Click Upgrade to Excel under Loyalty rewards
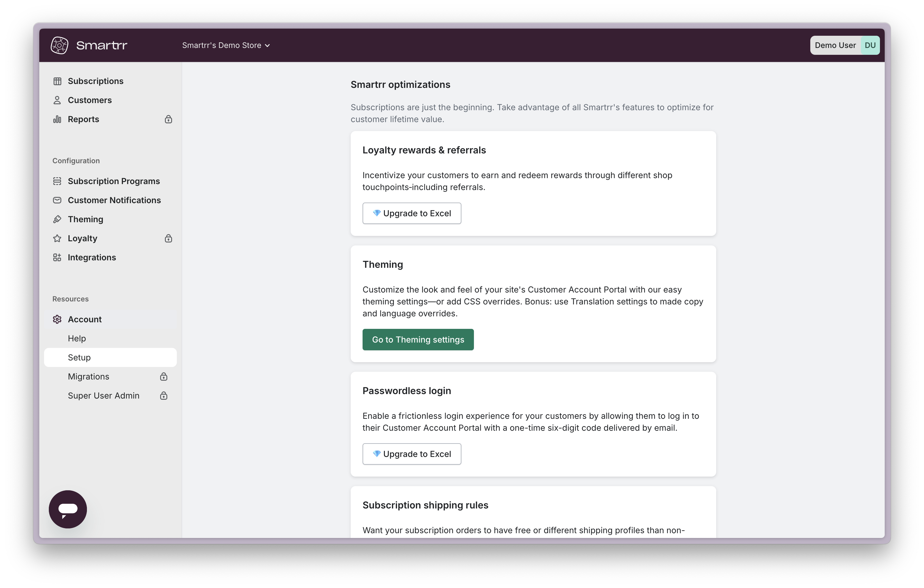 tap(412, 213)
